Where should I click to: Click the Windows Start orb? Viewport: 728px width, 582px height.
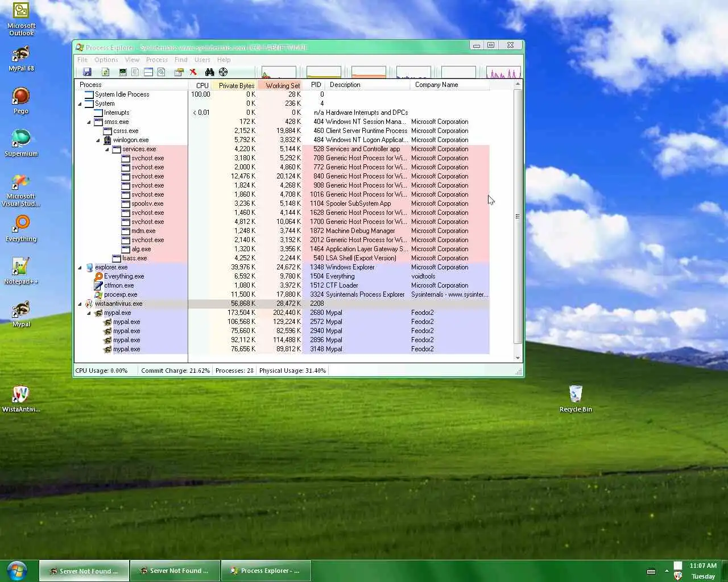point(17,571)
